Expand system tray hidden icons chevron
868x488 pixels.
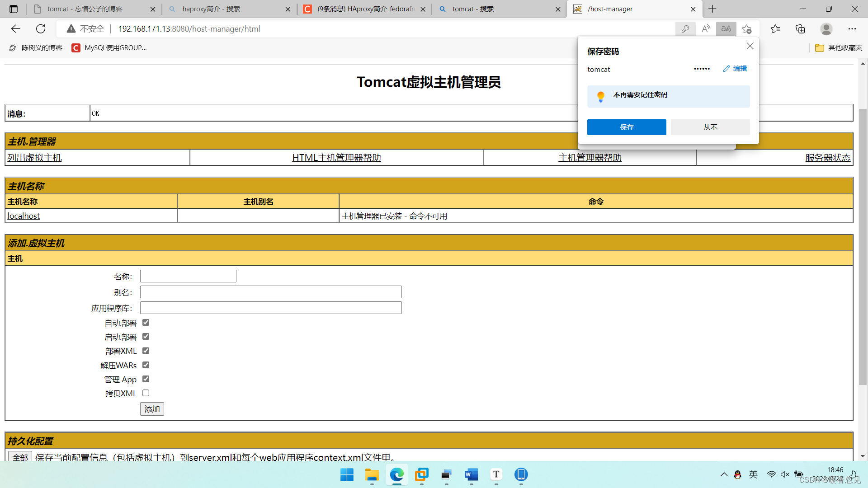click(x=724, y=474)
